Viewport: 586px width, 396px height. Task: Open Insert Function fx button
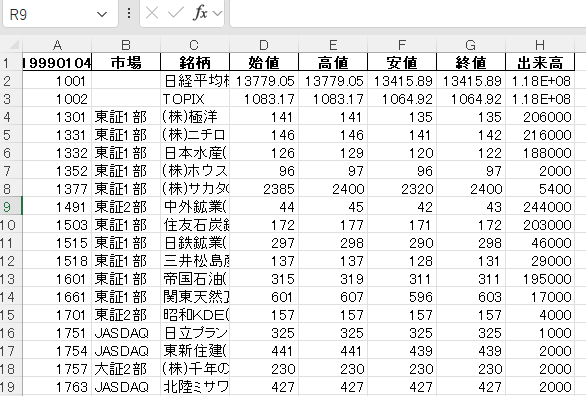200,14
